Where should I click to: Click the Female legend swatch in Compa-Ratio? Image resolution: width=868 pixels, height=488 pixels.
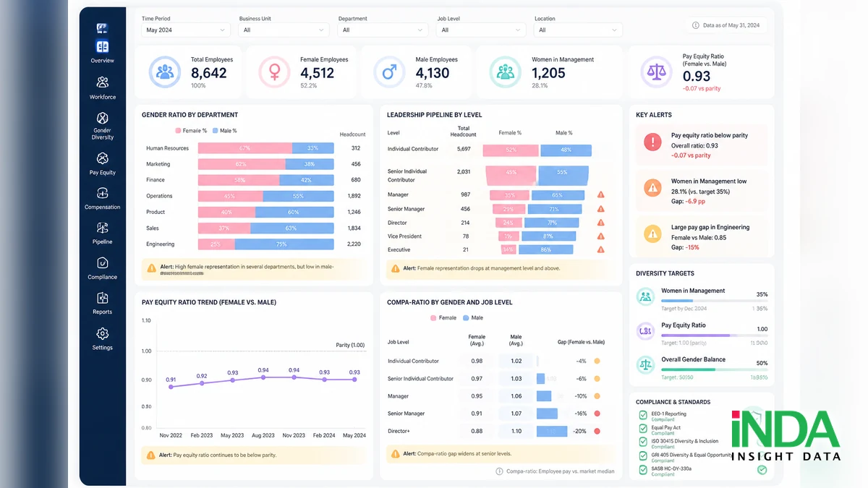pyautogui.click(x=433, y=318)
